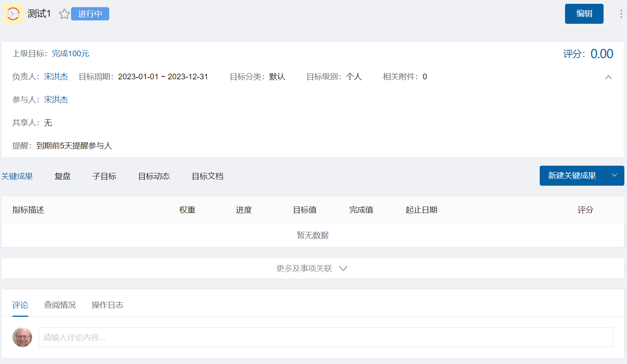Image resolution: width=627 pixels, height=364 pixels.
Task: Open dropdown arrow next to 新建关键成果
Action: point(615,176)
